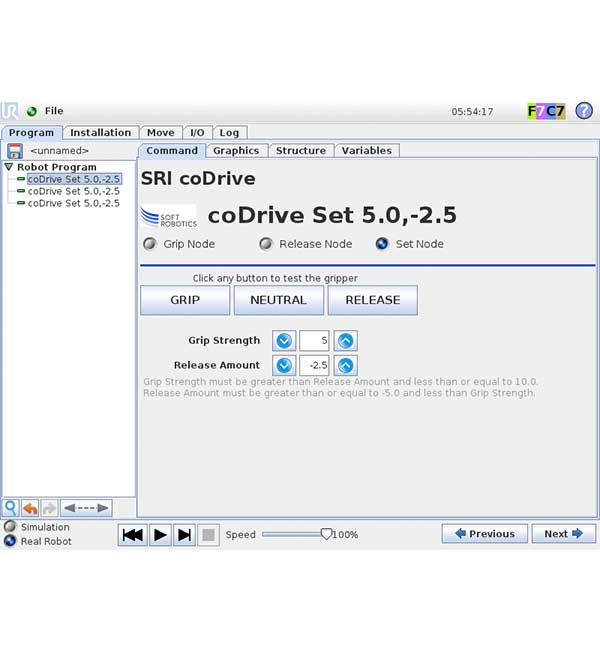Switch to the Program tab
Image resolution: width=600 pixels, height=650 pixels.
tap(32, 133)
